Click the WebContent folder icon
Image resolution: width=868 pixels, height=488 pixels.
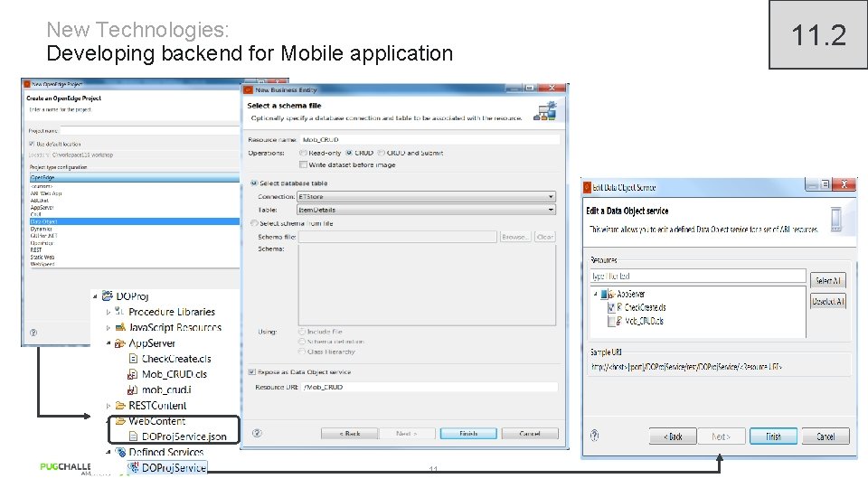[x=120, y=421]
